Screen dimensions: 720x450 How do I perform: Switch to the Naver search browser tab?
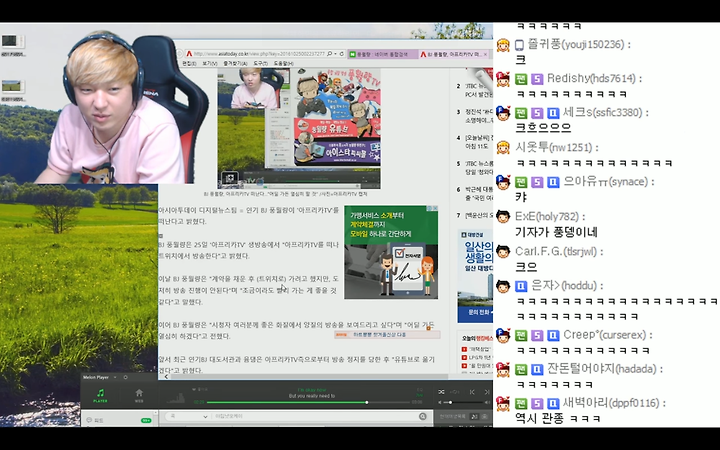pyautogui.click(x=382, y=54)
